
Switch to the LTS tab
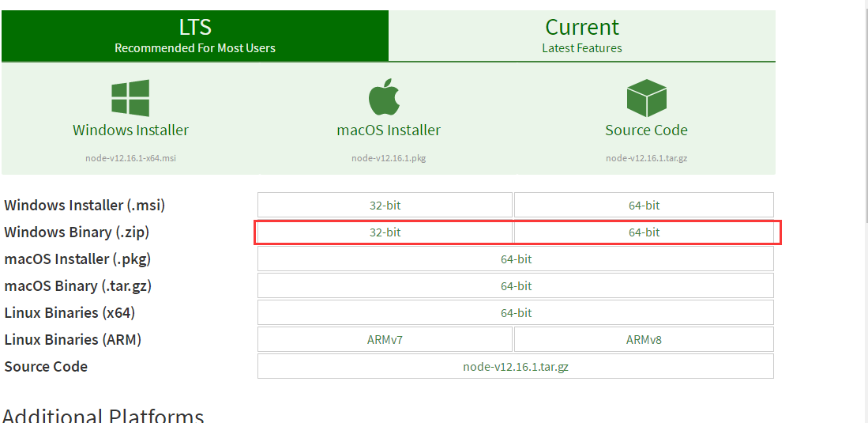click(x=195, y=36)
